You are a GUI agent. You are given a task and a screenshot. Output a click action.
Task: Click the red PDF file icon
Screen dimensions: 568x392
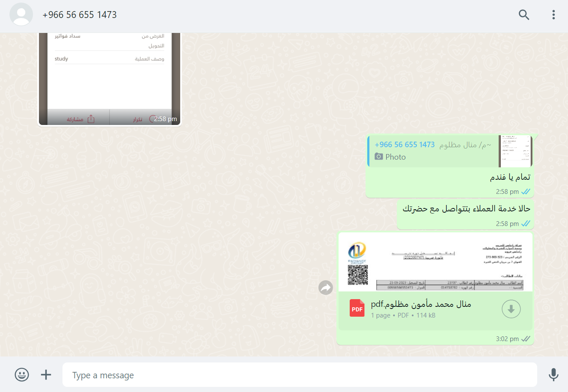357,309
